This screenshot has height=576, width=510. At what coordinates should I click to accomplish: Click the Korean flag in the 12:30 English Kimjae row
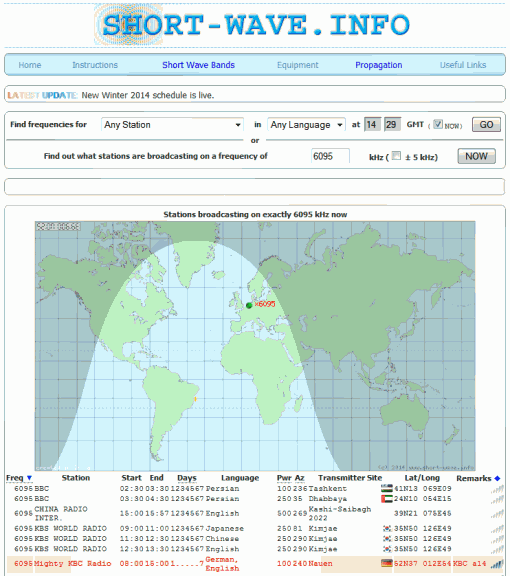click(387, 549)
